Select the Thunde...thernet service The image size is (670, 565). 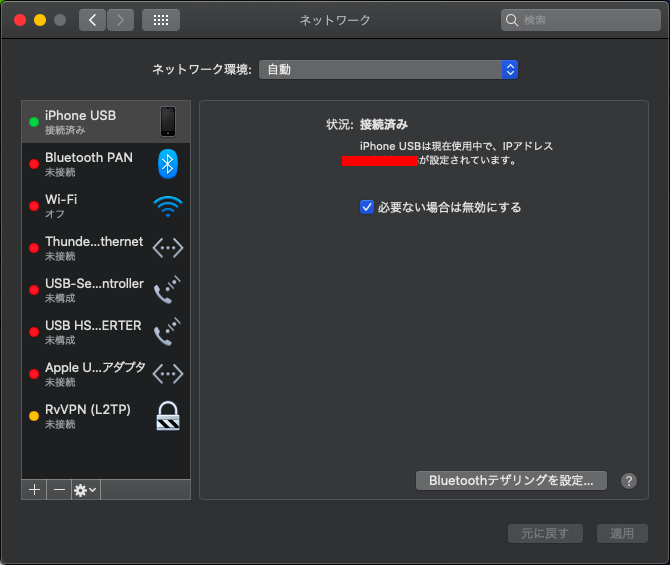pos(106,248)
